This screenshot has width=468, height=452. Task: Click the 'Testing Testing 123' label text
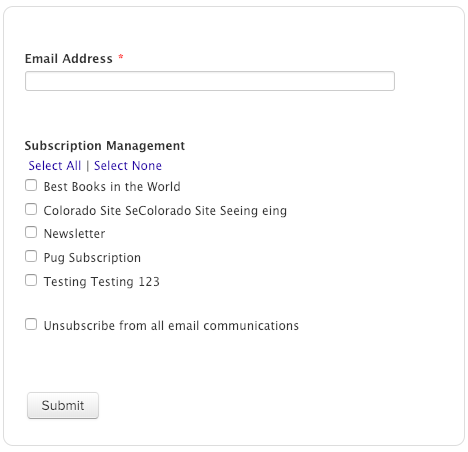[x=102, y=282]
